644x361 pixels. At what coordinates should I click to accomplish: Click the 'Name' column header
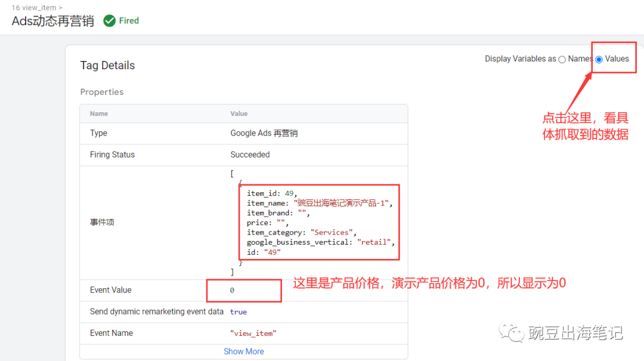click(99, 113)
